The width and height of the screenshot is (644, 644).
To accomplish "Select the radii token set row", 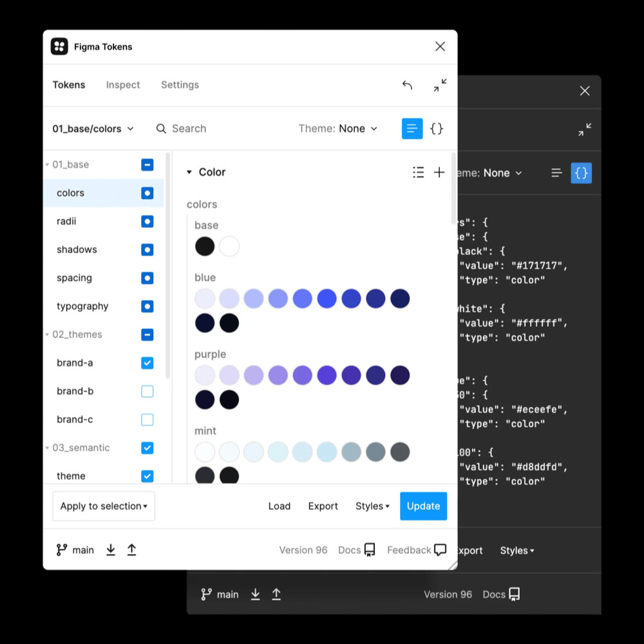I will [x=104, y=222].
